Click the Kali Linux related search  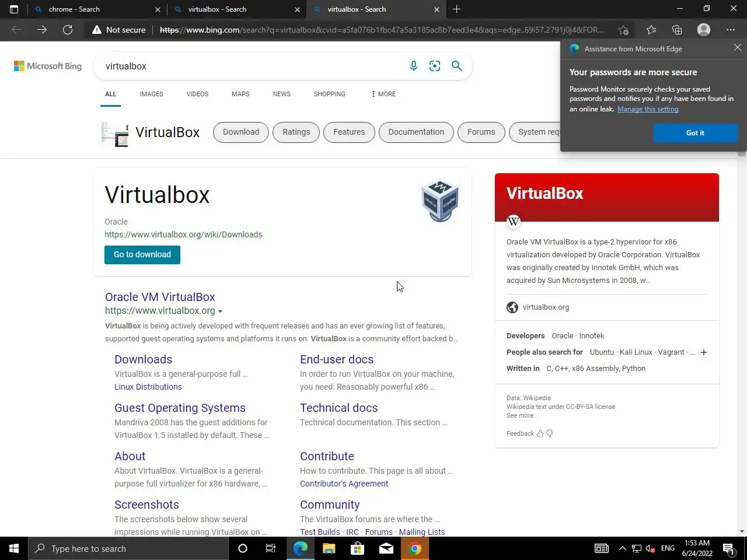pos(636,352)
